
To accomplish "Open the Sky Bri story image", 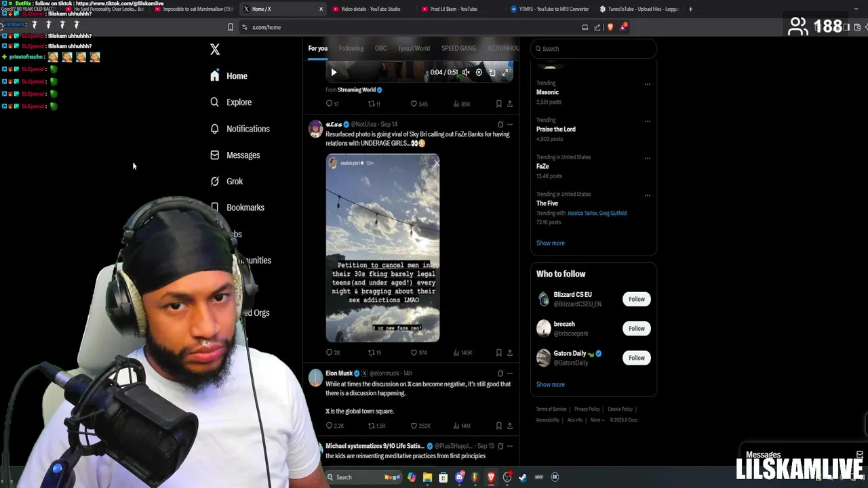I will (x=382, y=248).
